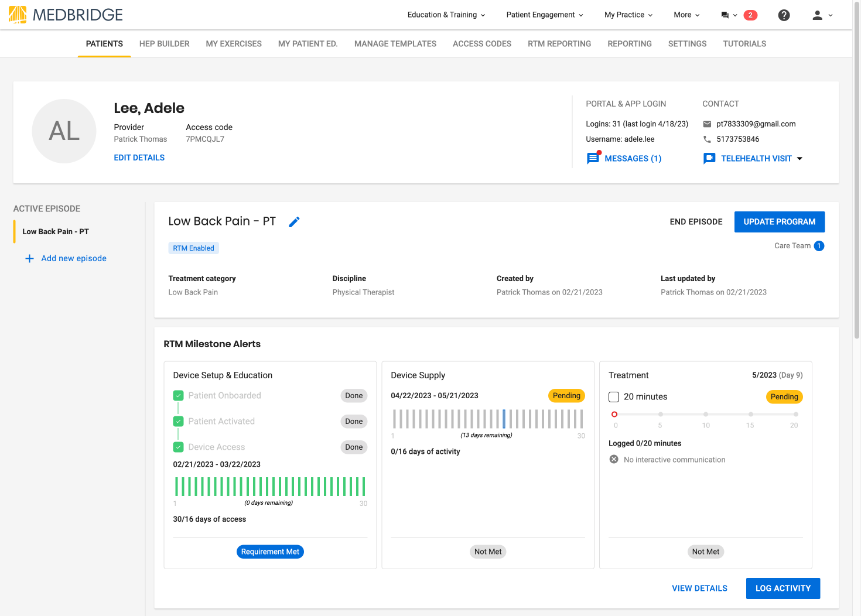Click the access code 7PMCQJL7

[205, 139]
